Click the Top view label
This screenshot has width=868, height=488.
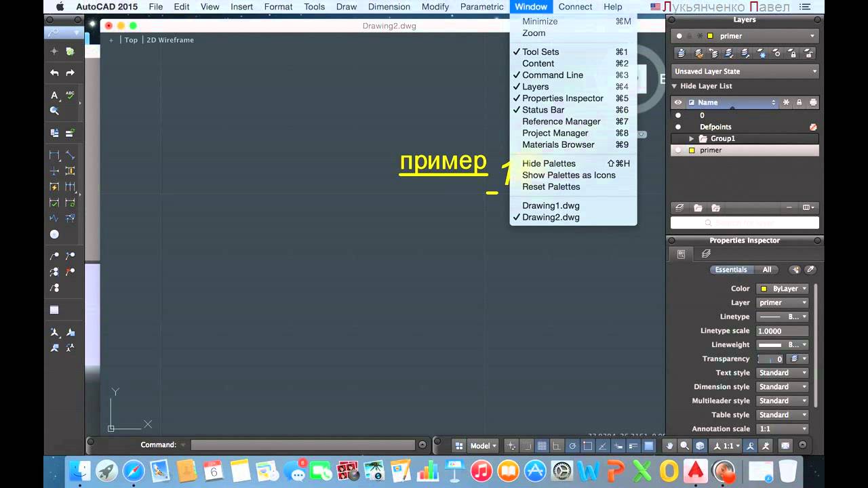pyautogui.click(x=131, y=40)
